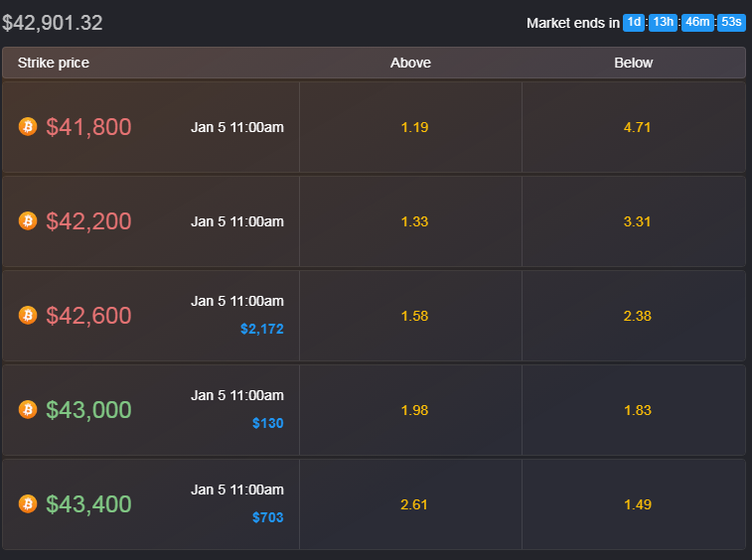Open the $2,172 volume link
752x560 pixels.
click(261, 329)
